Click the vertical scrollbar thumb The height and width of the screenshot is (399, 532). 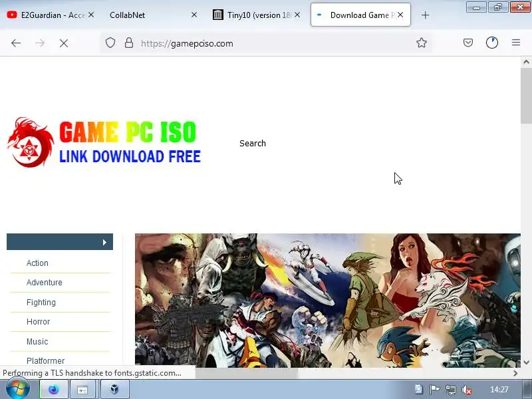pos(526,96)
